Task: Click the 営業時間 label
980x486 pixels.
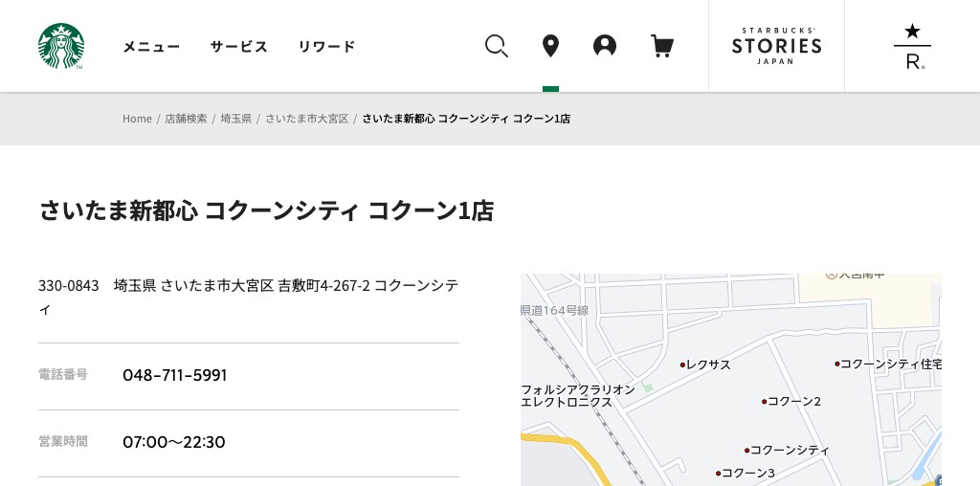Action: point(63,442)
